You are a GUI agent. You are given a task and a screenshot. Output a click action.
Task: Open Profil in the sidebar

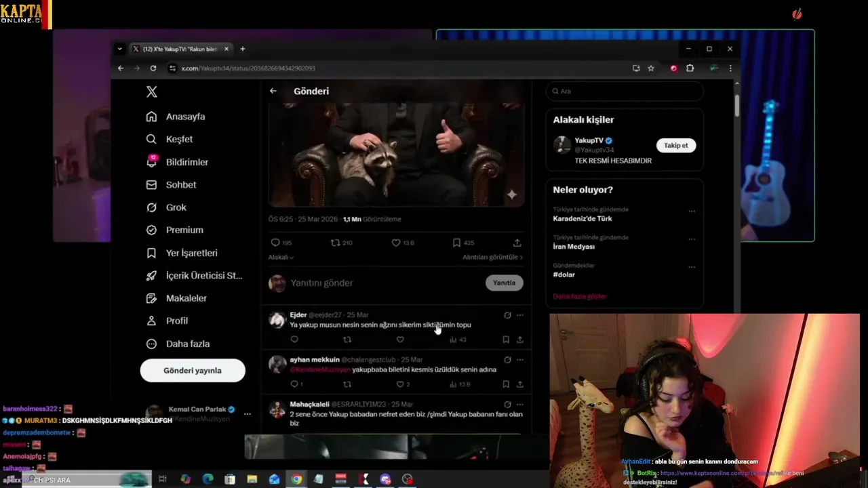pos(167,321)
